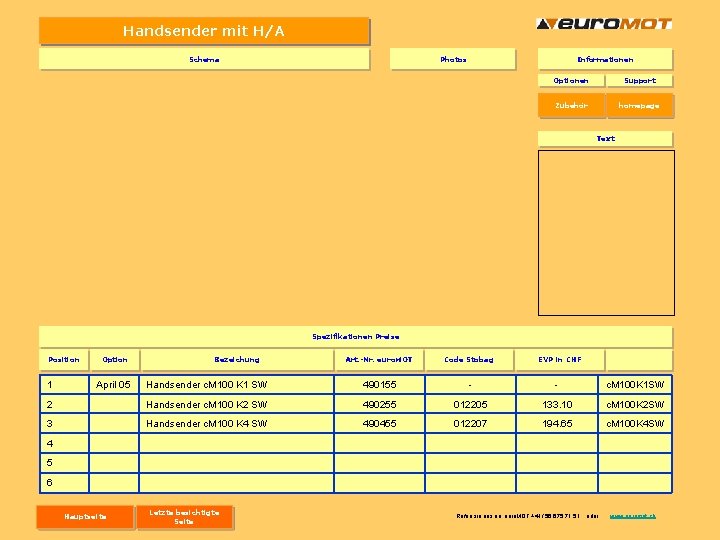Click price 133.10
Viewport: 720px width, 540px height.
[x=557, y=404]
